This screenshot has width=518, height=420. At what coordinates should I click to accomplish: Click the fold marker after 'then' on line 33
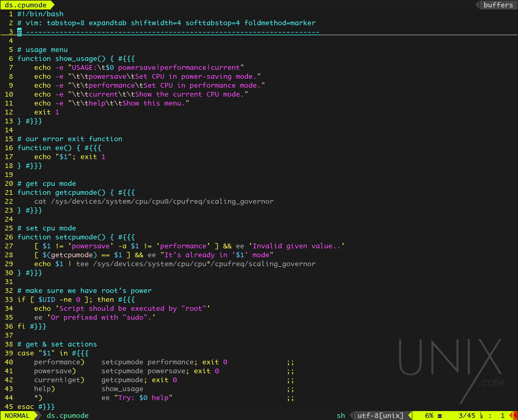point(127,299)
